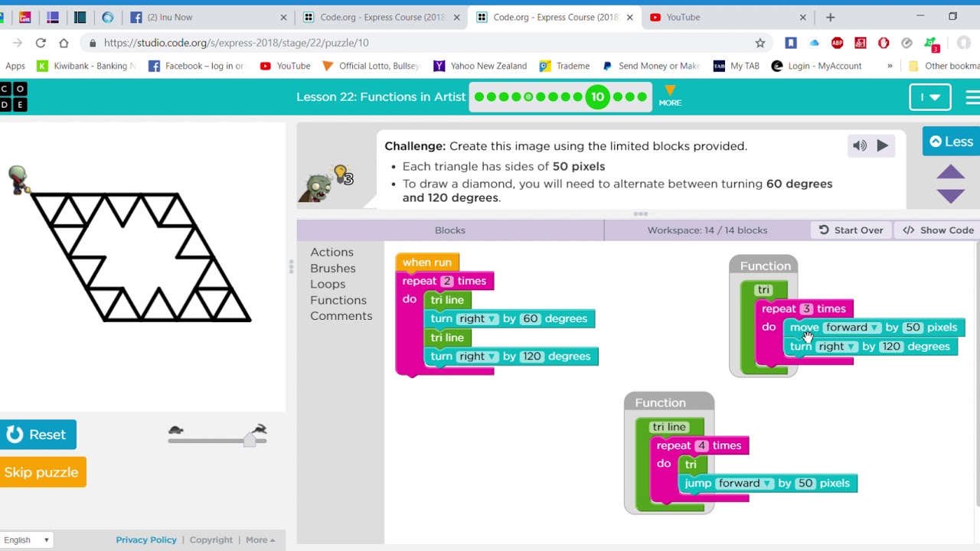
Task: Click Start Over button
Action: (851, 230)
